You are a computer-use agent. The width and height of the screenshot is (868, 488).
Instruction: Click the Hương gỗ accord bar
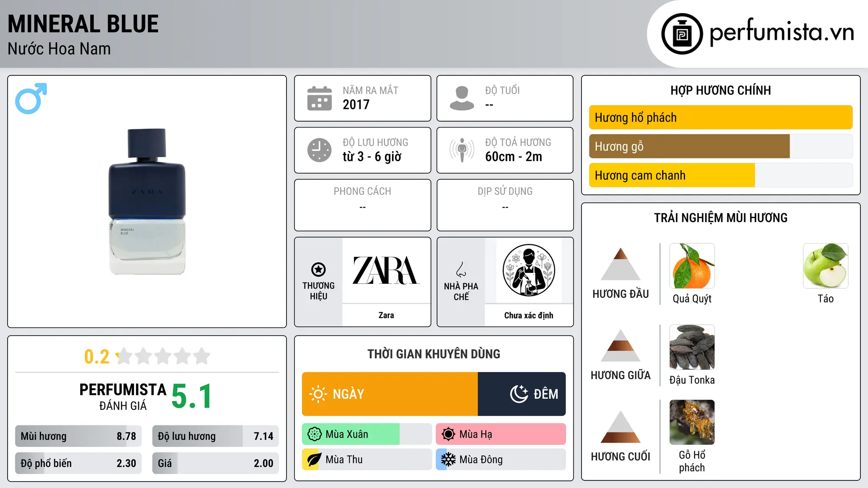click(x=721, y=147)
